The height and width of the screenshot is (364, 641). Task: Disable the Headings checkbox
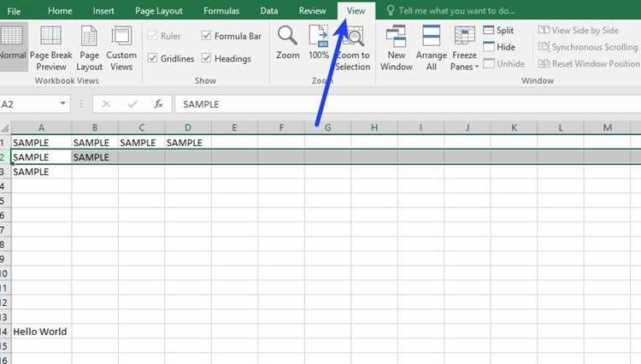pyautogui.click(x=207, y=58)
